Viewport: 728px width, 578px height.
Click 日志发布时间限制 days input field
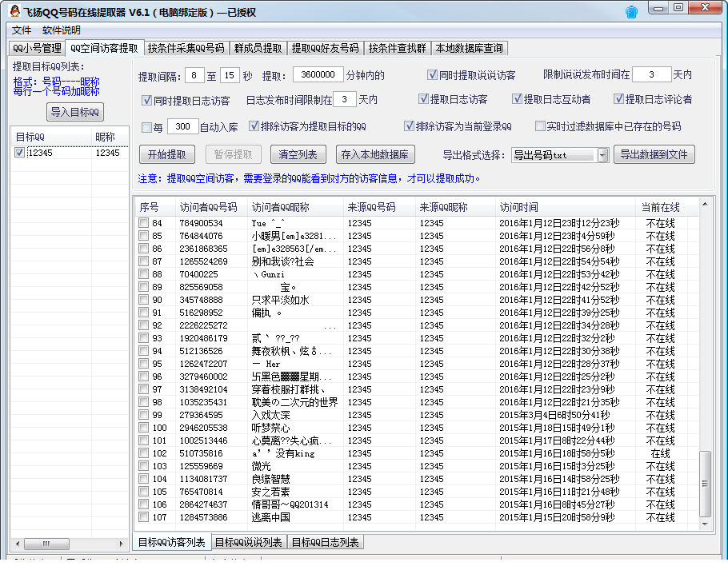tap(345, 99)
